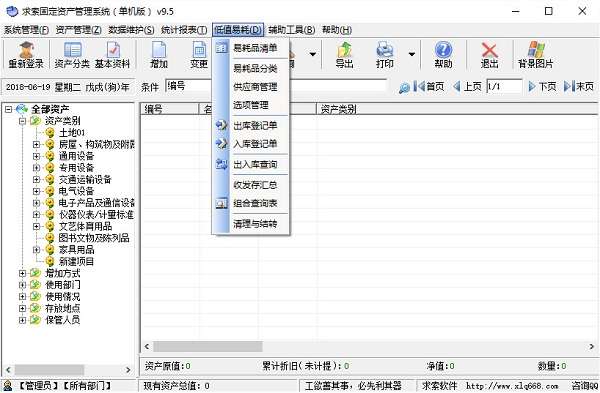600x393 pixels.
Task: Select 文艺体育用品 tree item
Action: pos(85,226)
